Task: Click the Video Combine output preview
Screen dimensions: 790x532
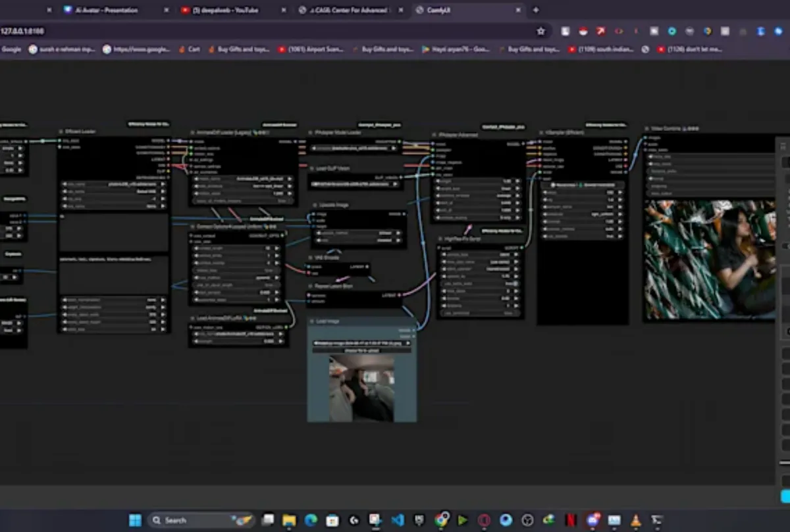Action: coord(711,259)
